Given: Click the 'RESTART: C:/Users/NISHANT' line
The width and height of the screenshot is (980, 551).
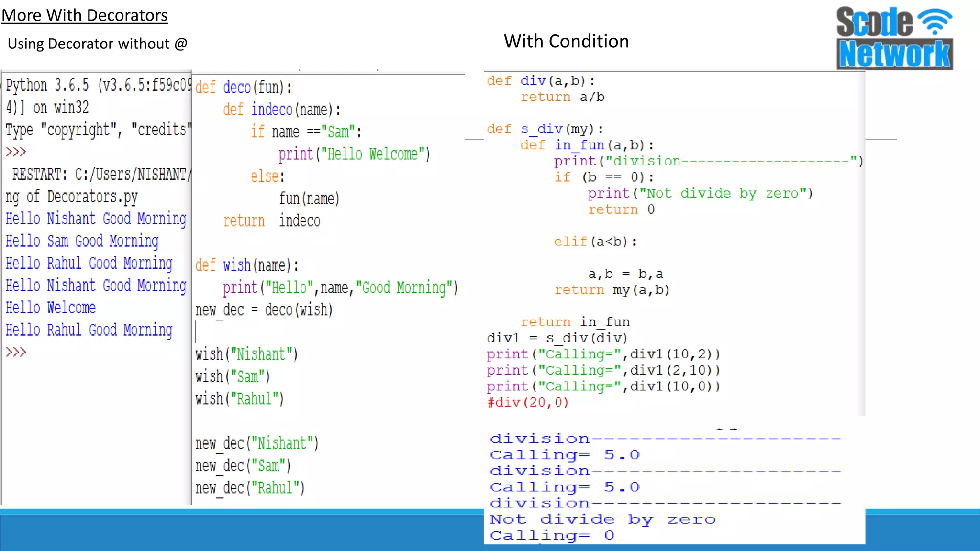Looking at the screenshot, I should click(102, 174).
